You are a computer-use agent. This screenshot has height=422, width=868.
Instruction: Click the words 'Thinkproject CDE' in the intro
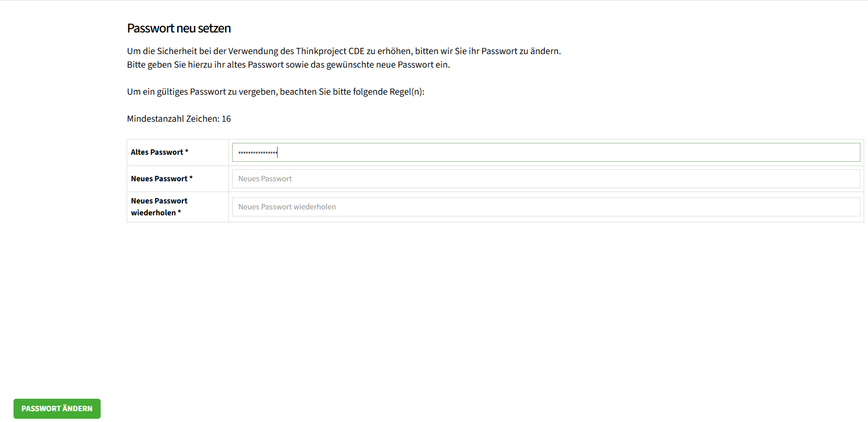(x=330, y=51)
